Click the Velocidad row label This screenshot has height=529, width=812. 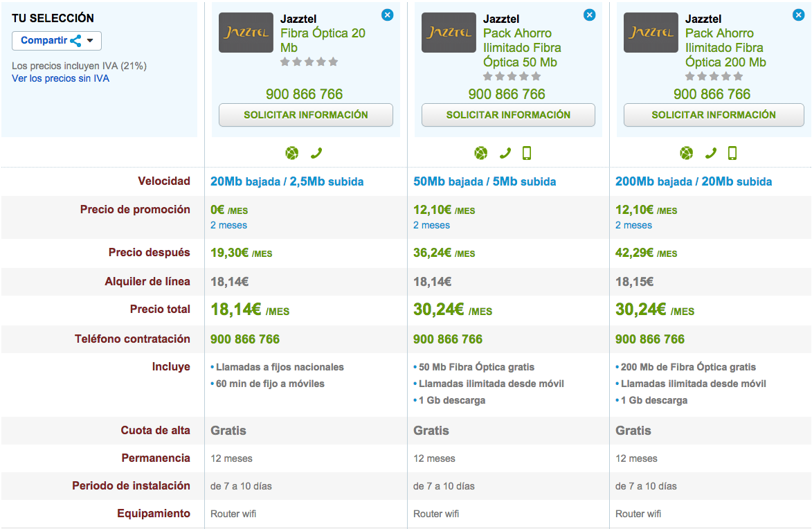click(163, 181)
